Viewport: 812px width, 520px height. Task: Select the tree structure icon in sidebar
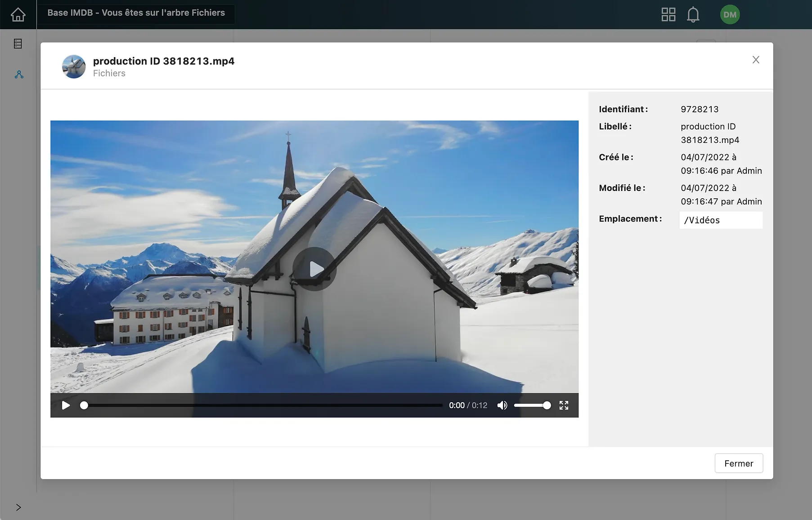click(x=19, y=75)
